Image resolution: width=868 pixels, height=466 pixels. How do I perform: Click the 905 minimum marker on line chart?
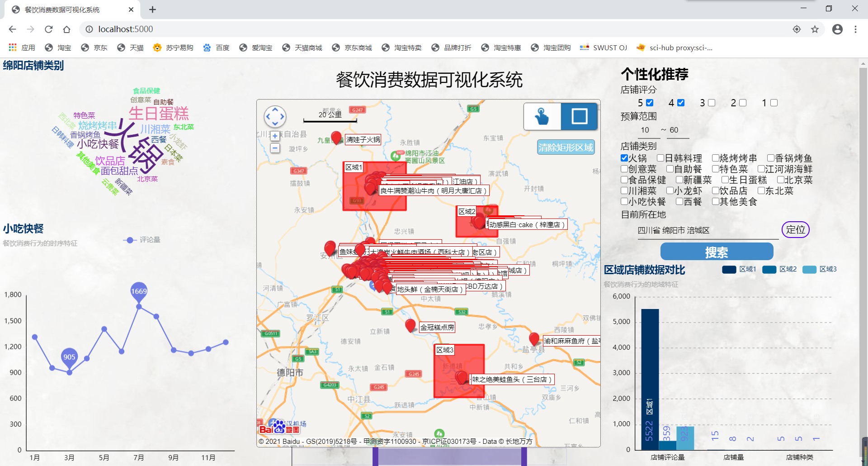[x=69, y=357]
